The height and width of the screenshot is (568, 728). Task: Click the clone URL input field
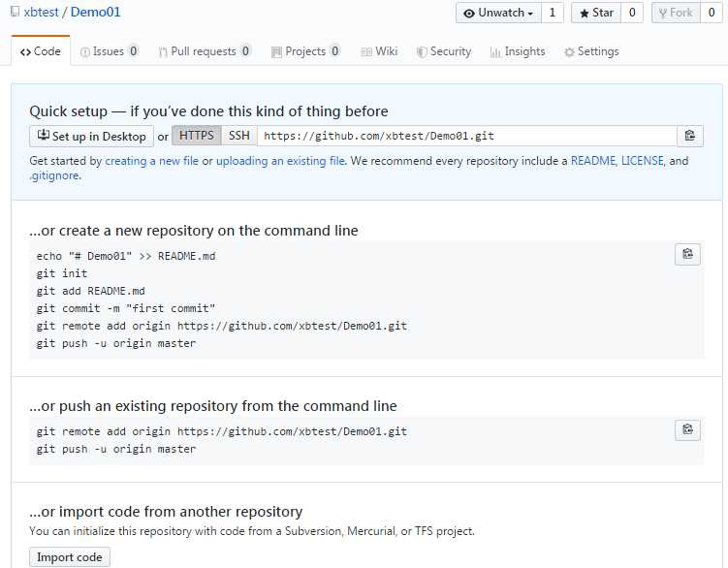467,136
